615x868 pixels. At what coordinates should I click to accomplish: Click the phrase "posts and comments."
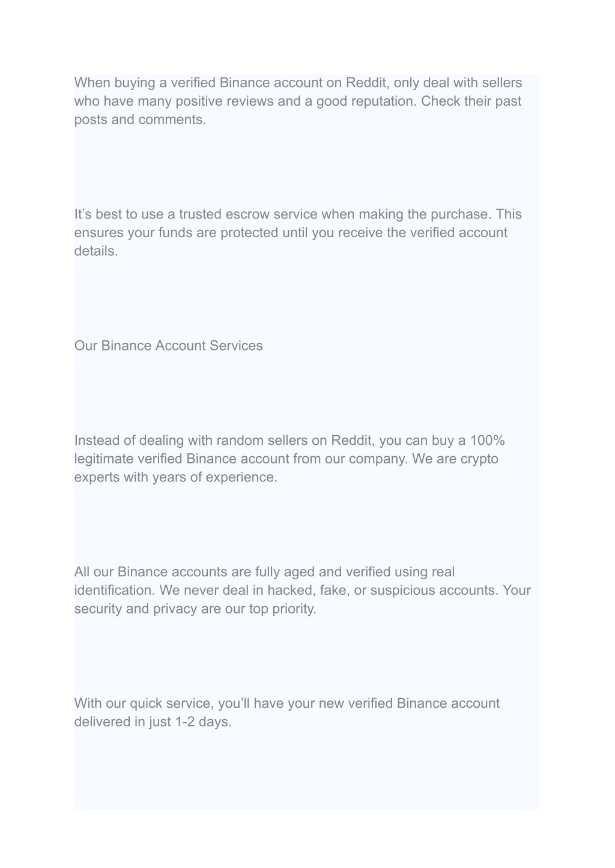tap(141, 119)
